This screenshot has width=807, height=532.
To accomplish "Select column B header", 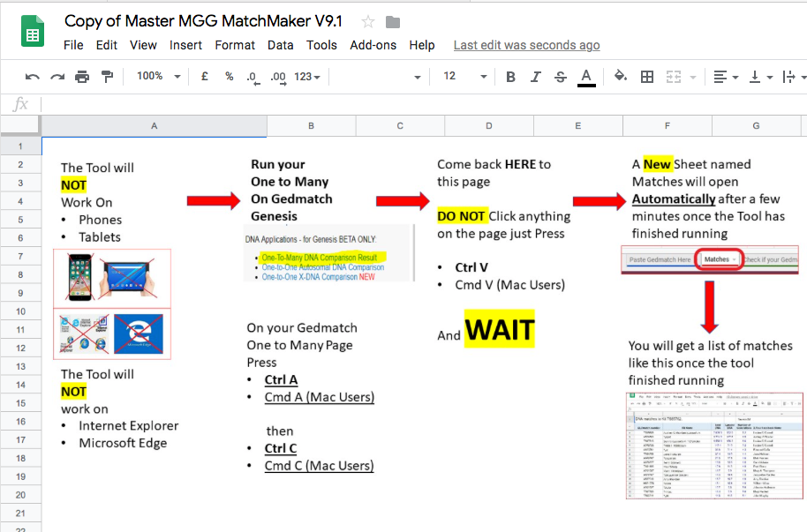I will [x=311, y=125].
